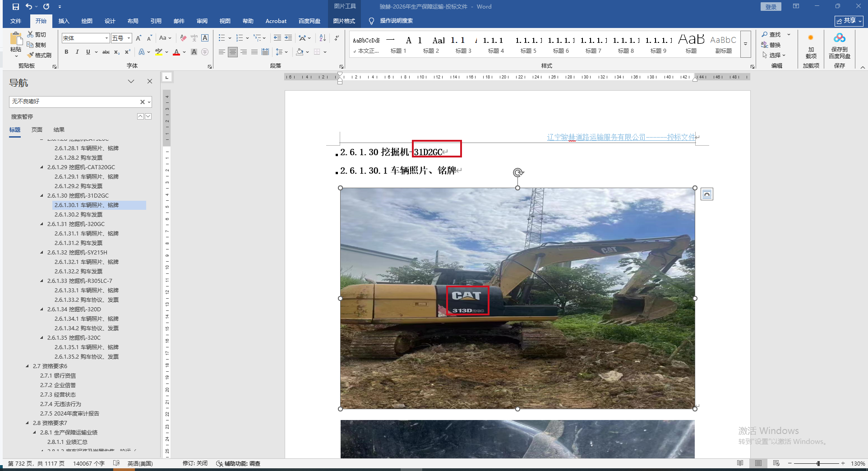
Task: Open the font size dropdown
Action: click(129, 38)
